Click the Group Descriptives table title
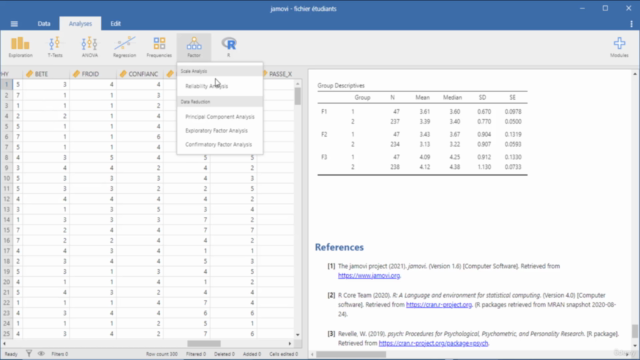 pyautogui.click(x=341, y=85)
